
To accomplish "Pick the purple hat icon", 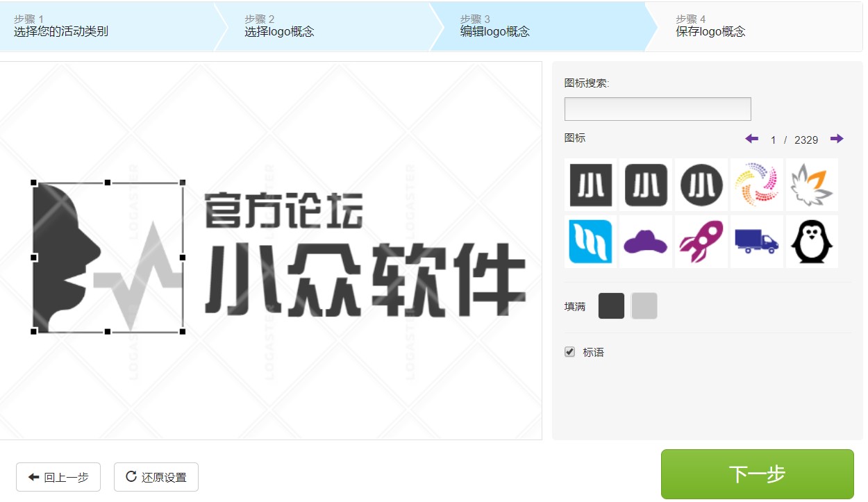I will pos(646,241).
